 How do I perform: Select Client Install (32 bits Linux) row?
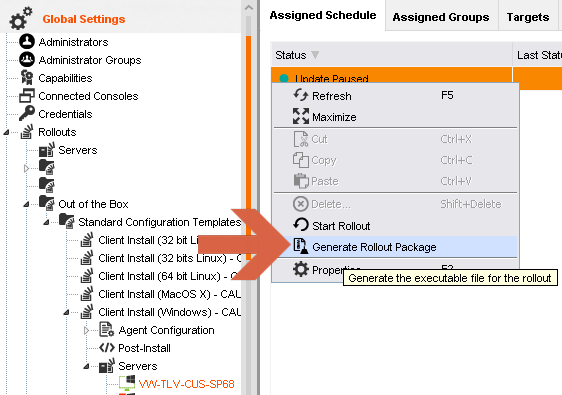(170, 258)
